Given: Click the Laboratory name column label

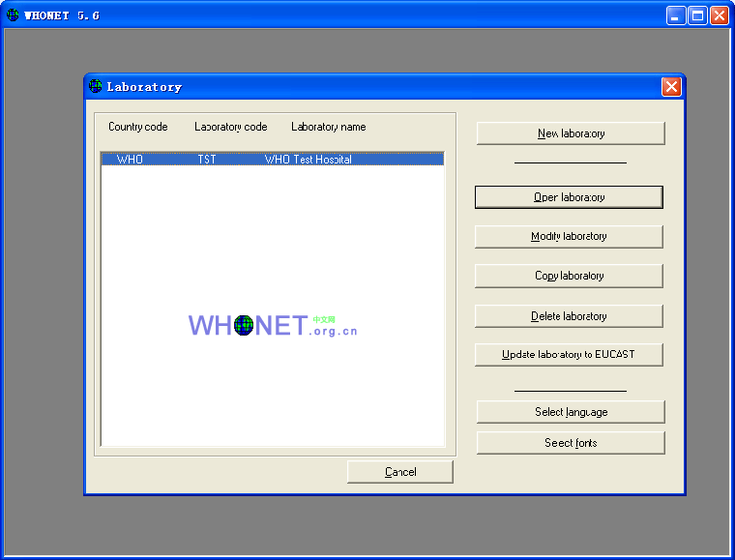Looking at the screenshot, I should 328,127.
